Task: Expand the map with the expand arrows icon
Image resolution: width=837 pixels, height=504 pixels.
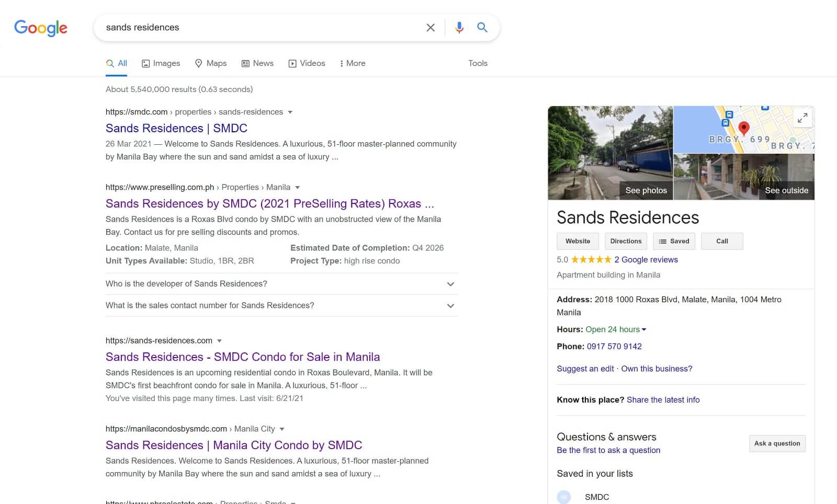Action: coord(802,118)
